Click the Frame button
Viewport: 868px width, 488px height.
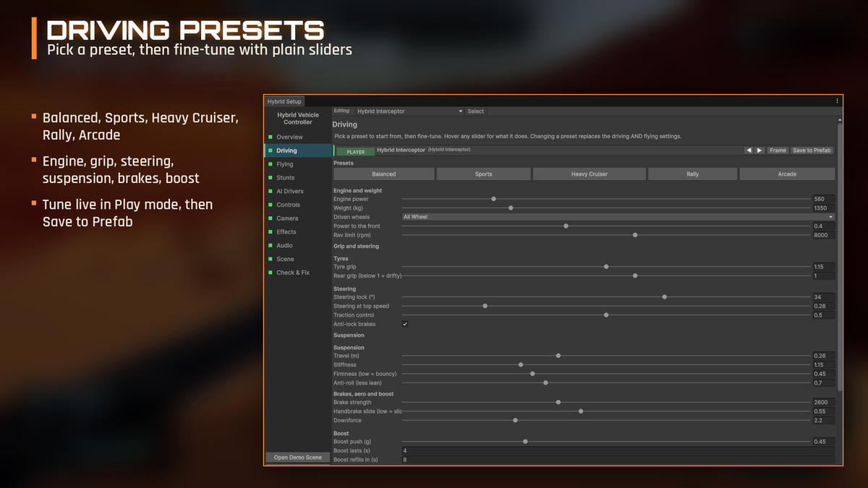pos(778,150)
